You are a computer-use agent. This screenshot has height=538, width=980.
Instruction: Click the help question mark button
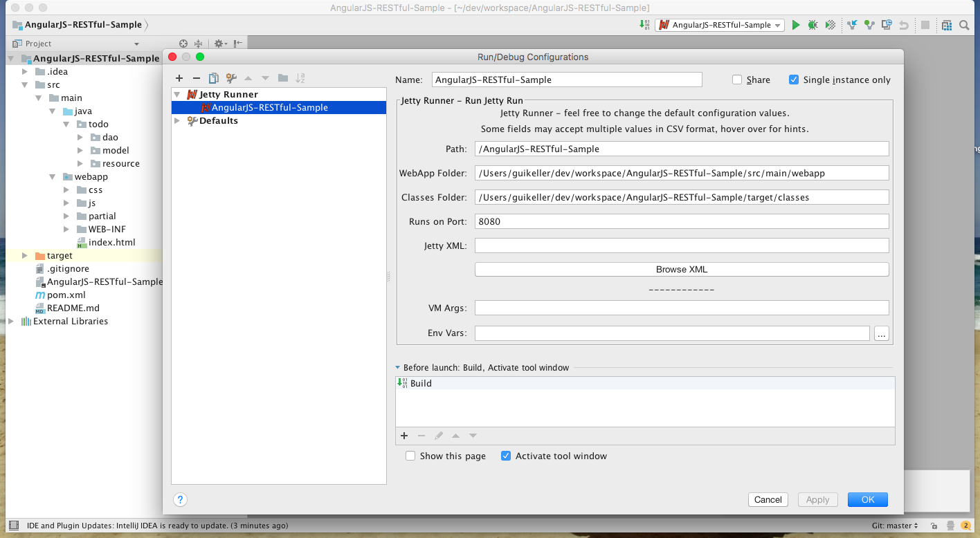pyautogui.click(x=180, y=499)
